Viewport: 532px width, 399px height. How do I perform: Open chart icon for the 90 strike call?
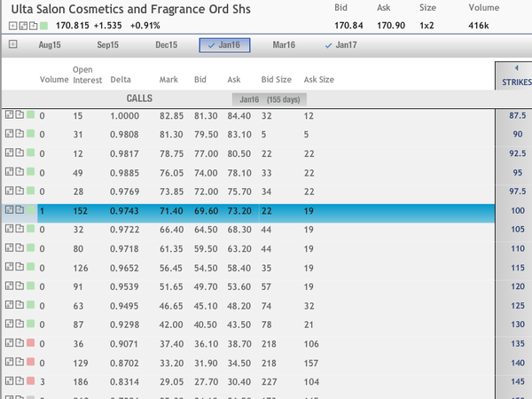pos(9,133)
